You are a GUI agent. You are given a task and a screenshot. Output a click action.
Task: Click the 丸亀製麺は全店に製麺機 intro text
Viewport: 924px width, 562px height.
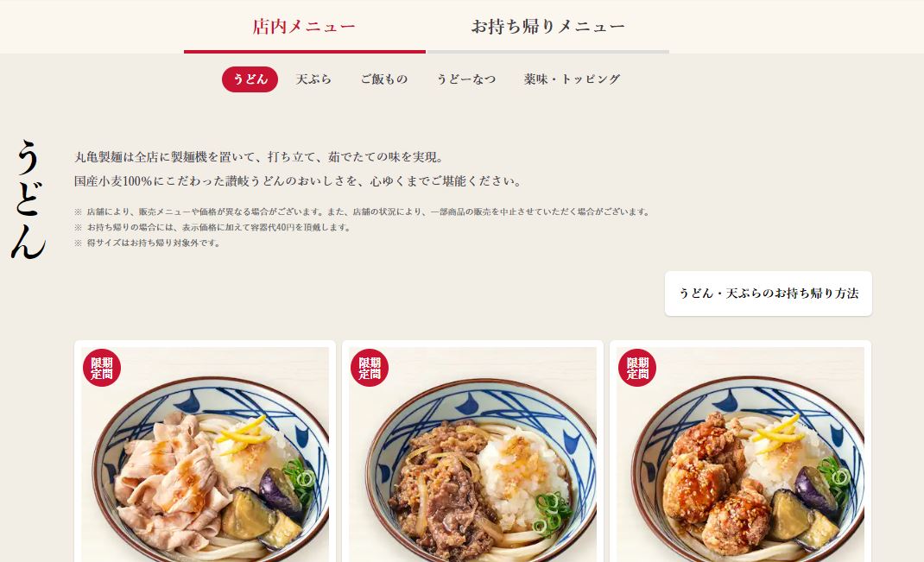(x=259, y=157)
